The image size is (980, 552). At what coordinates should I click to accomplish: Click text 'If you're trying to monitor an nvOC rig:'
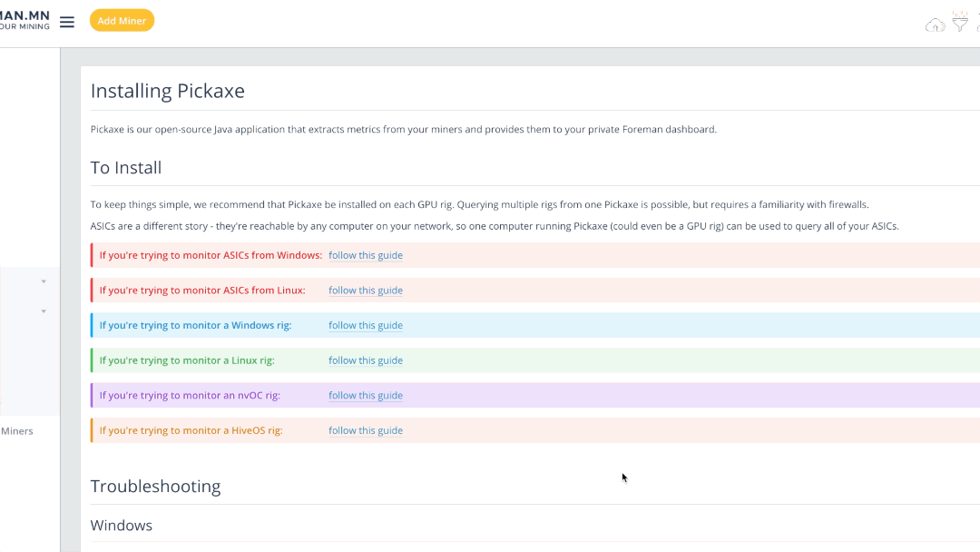pos(190,395)
